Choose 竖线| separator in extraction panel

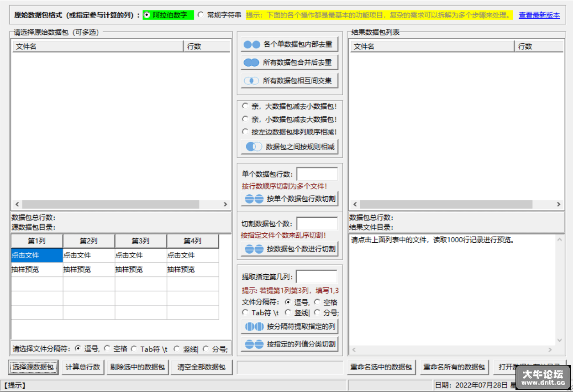(297, 313)
